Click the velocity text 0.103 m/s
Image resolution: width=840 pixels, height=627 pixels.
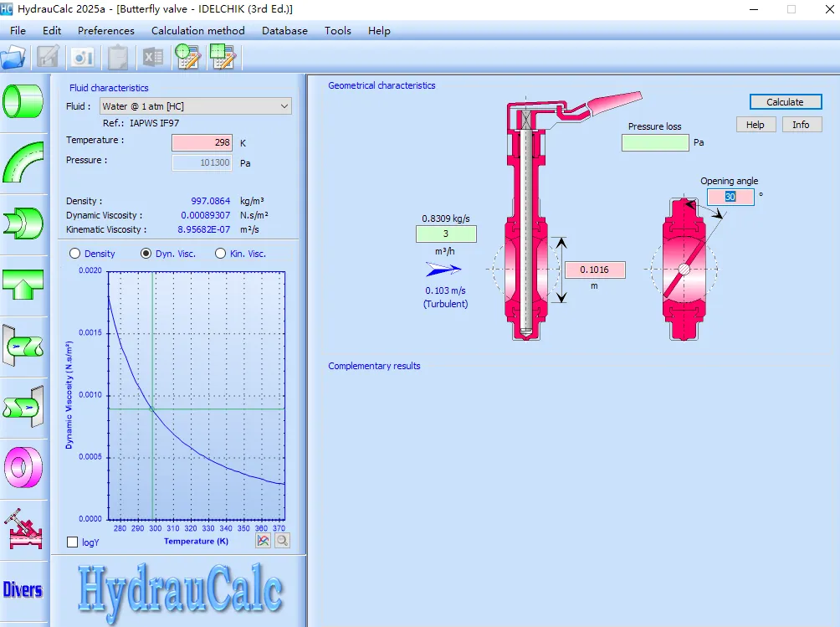point(445,290)
